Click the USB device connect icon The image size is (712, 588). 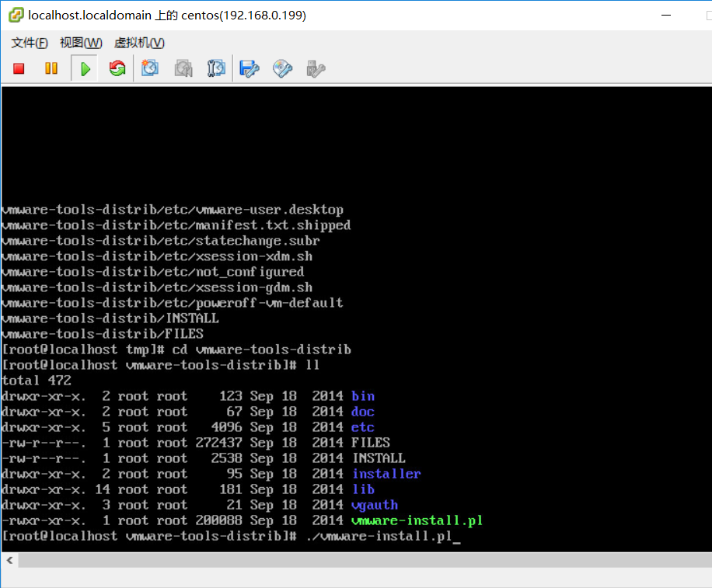pos(316,68)
